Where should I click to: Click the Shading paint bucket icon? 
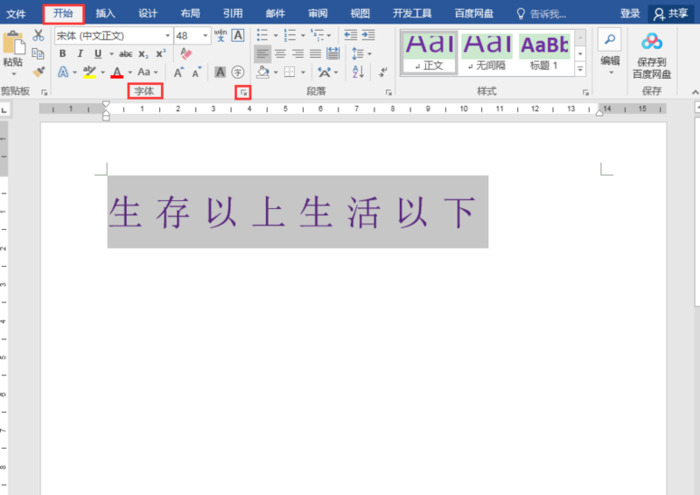click(263, 72)
